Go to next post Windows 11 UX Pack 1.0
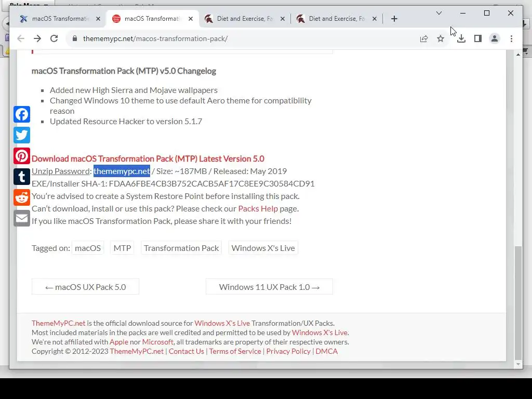532x399 pixels. (x=269, y=287)
